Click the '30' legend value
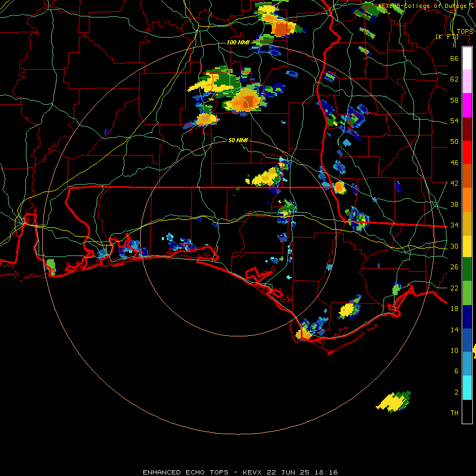Viewport: 476px width, 476px height. click(454, 246)
